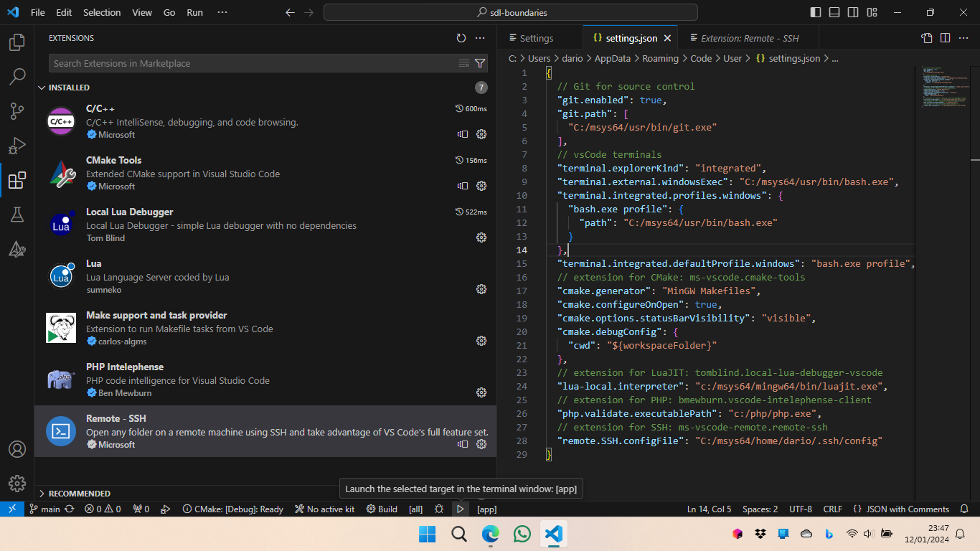This screenshot has width=980, height=551.
Task: Click remote icon for CMake Tools extension
Action: point(463,186)
